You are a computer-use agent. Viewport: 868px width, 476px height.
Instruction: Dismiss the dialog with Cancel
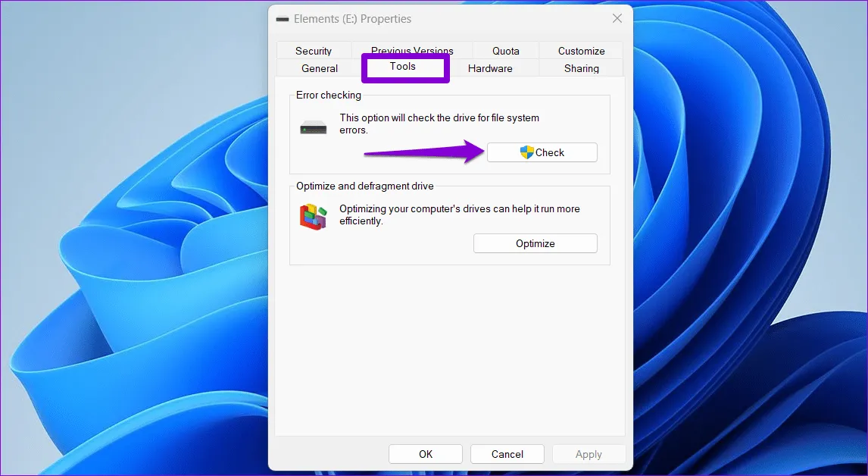point(507,454)
